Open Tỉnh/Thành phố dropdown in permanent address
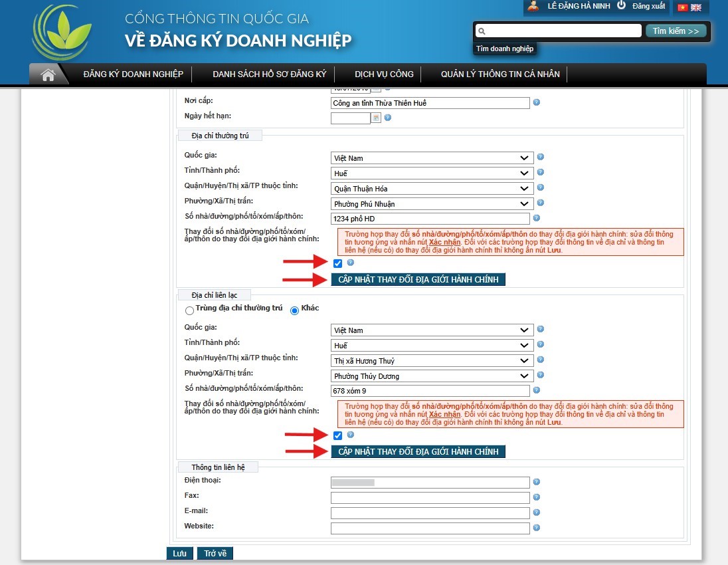This screenshot has height=565, width=728. (432, 173)
